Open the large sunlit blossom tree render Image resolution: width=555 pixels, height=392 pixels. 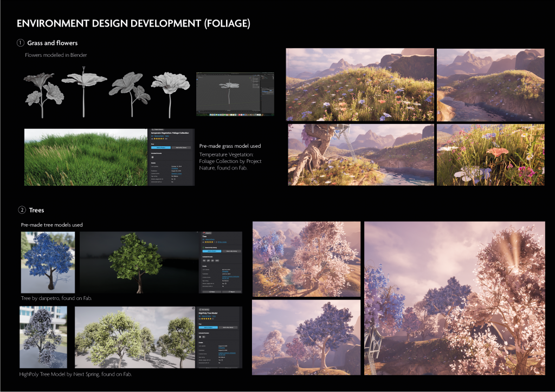click(x=454, y=298)
